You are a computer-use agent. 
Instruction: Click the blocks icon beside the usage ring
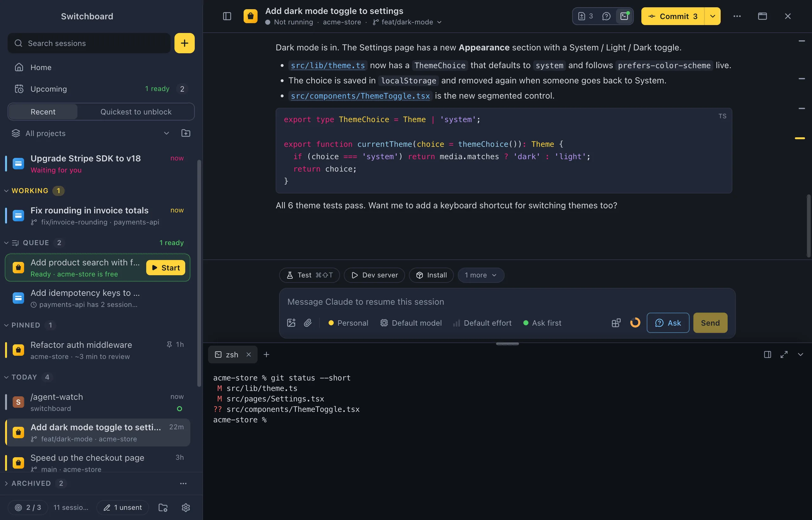point(616,323)
